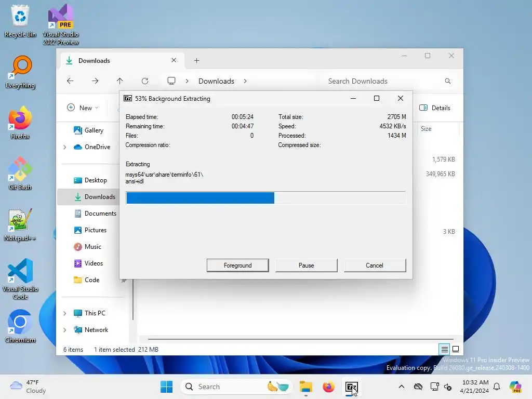
Task: Open Documents in the navigation pane
Action: pos(95,214)
